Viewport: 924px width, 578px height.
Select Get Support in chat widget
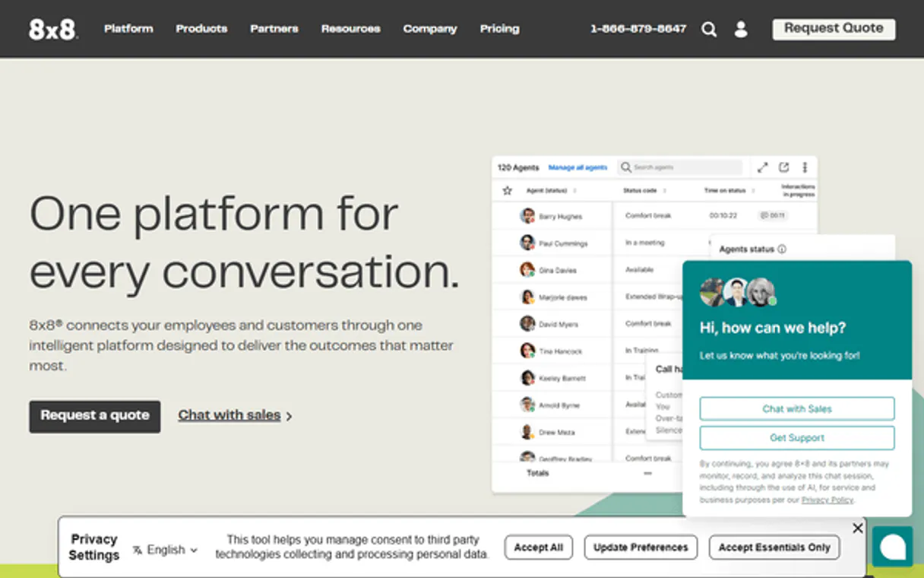click(x=796, y=438)
